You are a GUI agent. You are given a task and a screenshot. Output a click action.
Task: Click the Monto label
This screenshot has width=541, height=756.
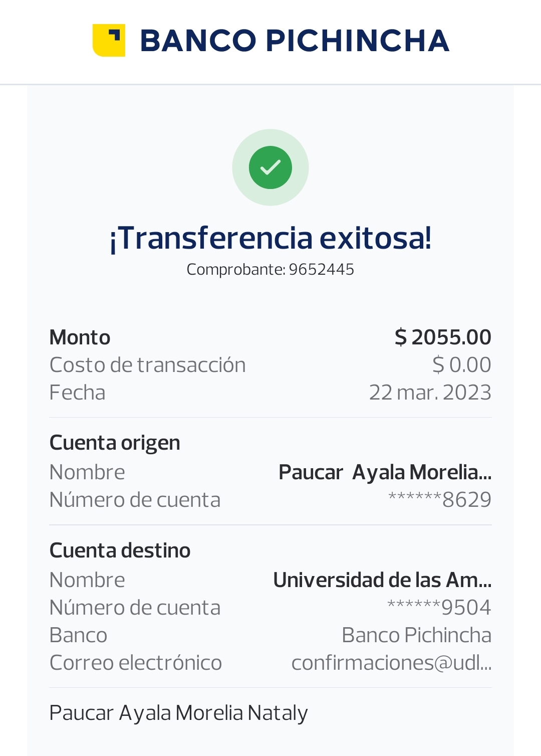[80, 337]
